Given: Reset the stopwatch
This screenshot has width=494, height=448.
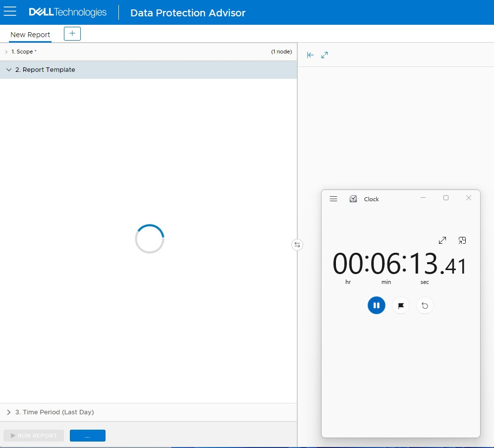Looking at the screenshot, I should coord(425,305).
